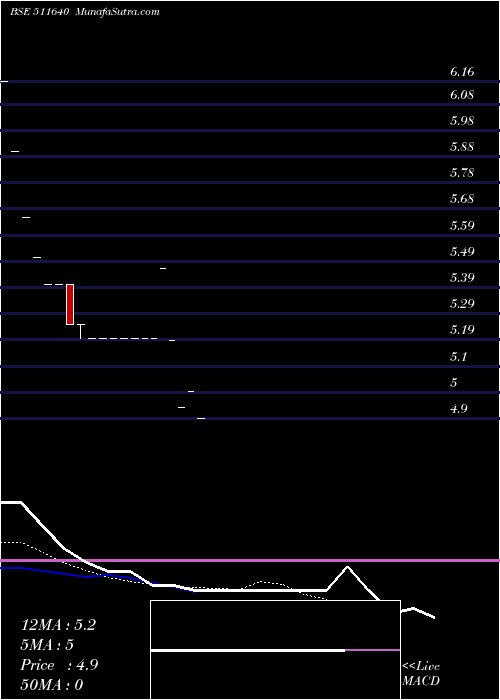The width and height of the screenshot is (500, 700).
Task: Click the red candlestick body
Action: (70, 304)
